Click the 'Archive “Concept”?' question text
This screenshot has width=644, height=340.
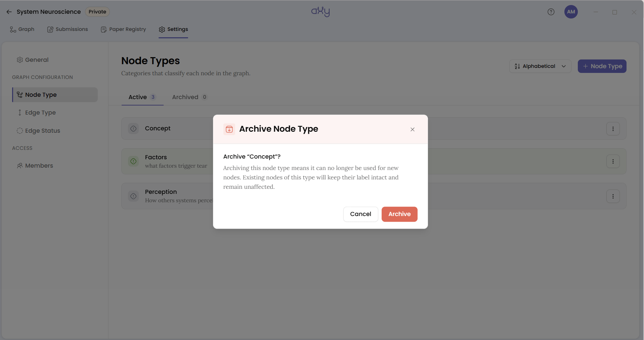[x=252, y=157]
